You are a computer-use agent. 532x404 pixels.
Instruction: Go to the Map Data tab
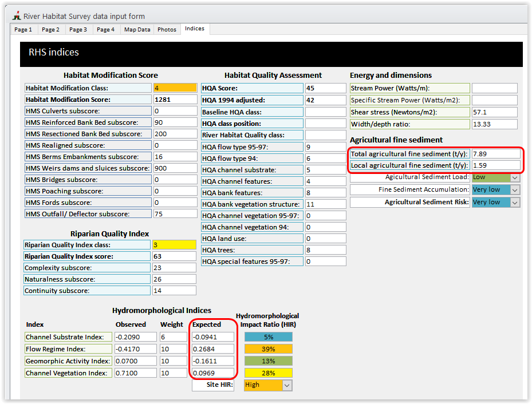137,30
